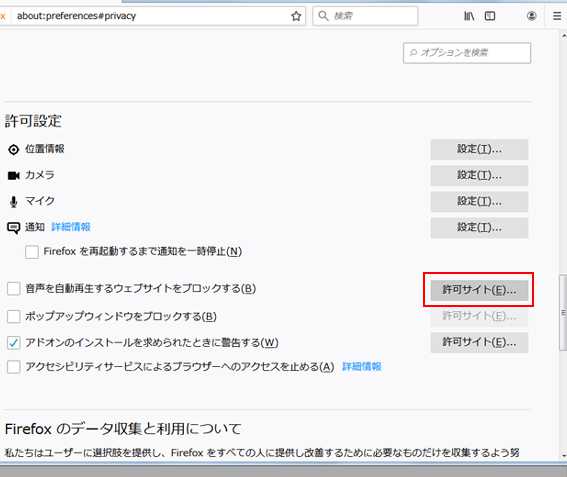This screenshot has height=477, width=567.
Task: Enable the block pop-up windows checkbox
Action: point(14,316)
